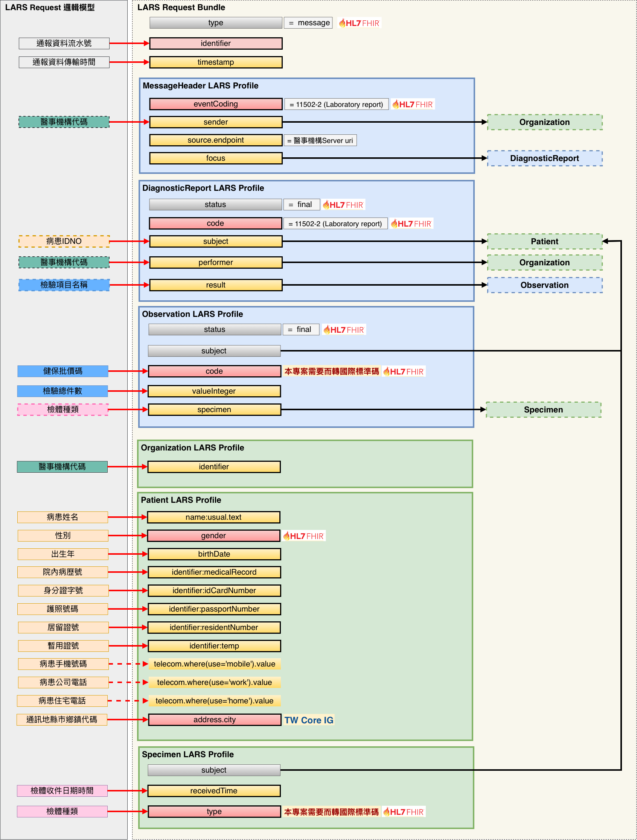This screenshot has height=840, width=637.
Task: Click the result element
Action: tap(216, 285)
